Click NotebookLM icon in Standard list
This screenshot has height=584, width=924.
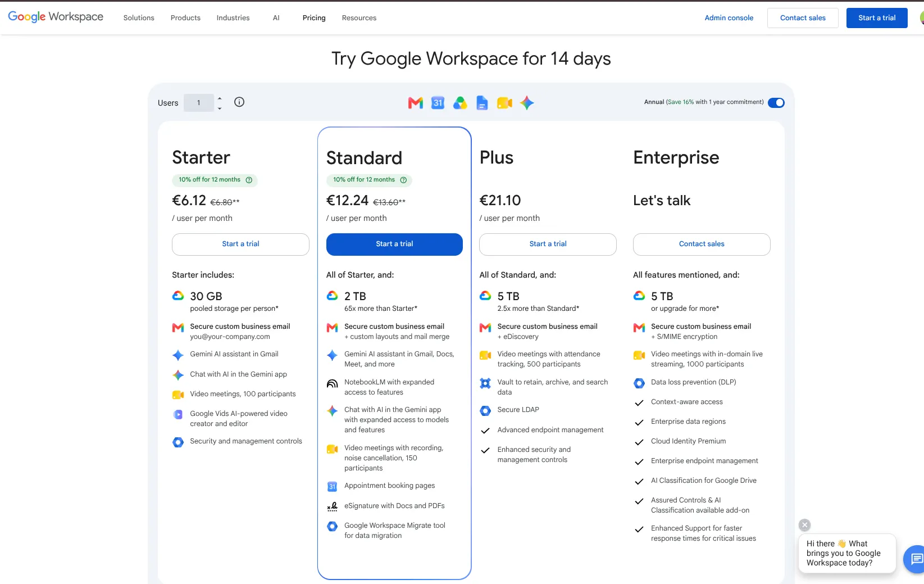333,383
